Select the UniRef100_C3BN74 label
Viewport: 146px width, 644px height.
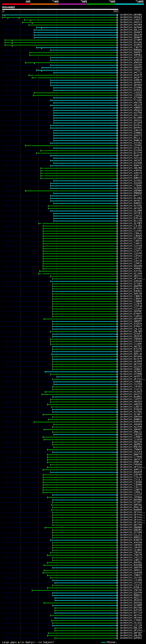(131, 296)
